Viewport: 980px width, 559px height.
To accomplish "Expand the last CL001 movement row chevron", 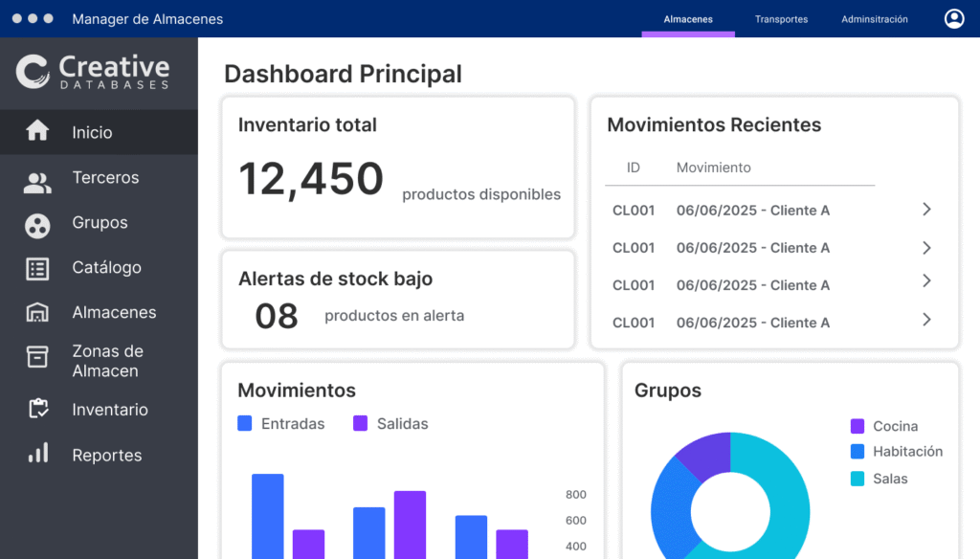I will coord(925,320).
